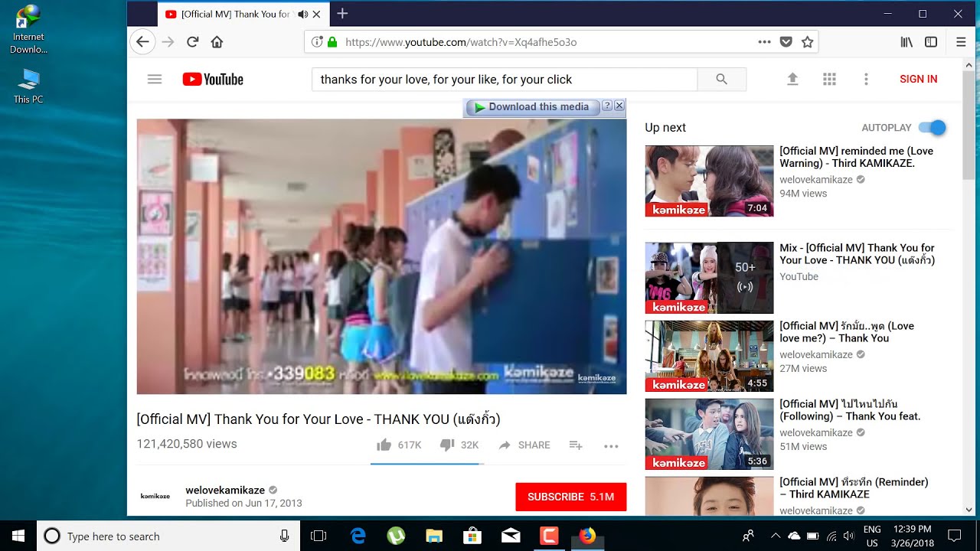Click the green padlock security icon
Screen dimensions: 980x551
click(332, 42)
